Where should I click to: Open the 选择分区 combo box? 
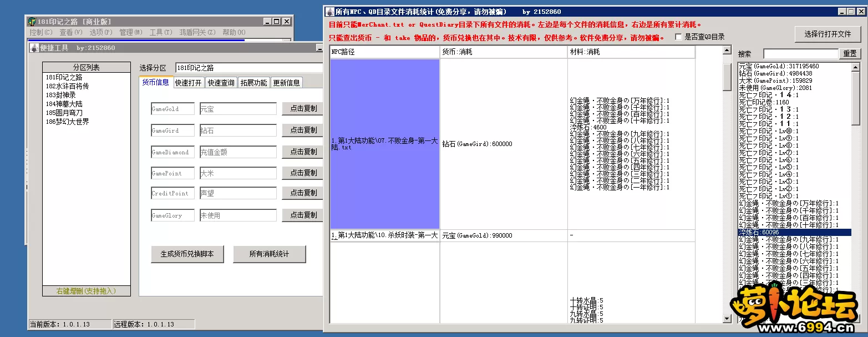click(x=248, y=68)
